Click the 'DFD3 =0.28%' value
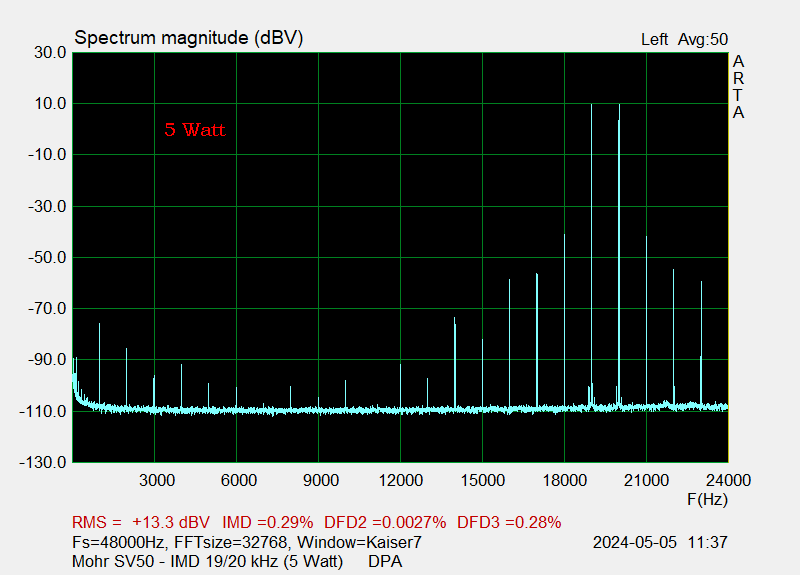This screenshot has height=575, width=800. tap(509, 522)
